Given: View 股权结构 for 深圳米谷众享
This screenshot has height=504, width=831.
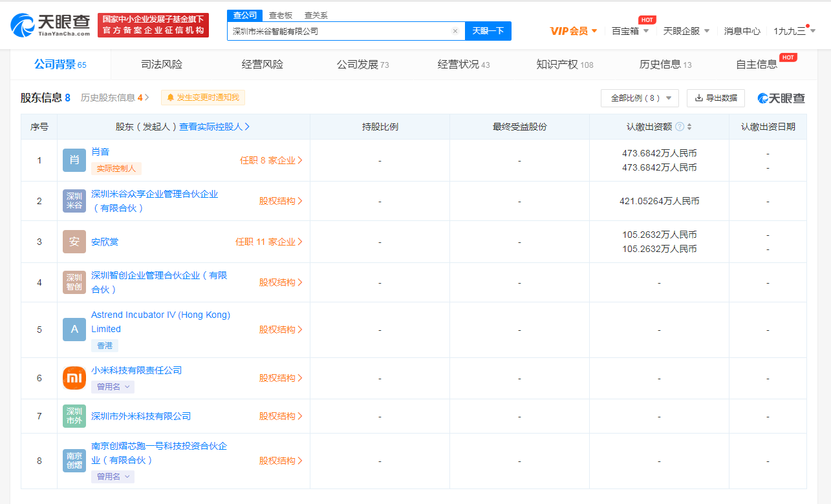Looking at the screenshot, I should click(281, 201).
